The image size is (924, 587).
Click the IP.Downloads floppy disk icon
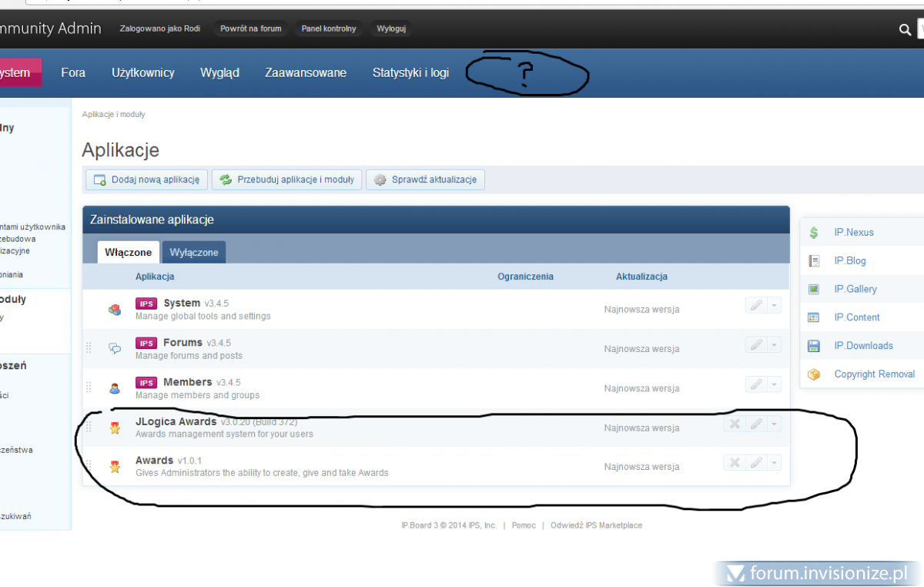point(814,346)
